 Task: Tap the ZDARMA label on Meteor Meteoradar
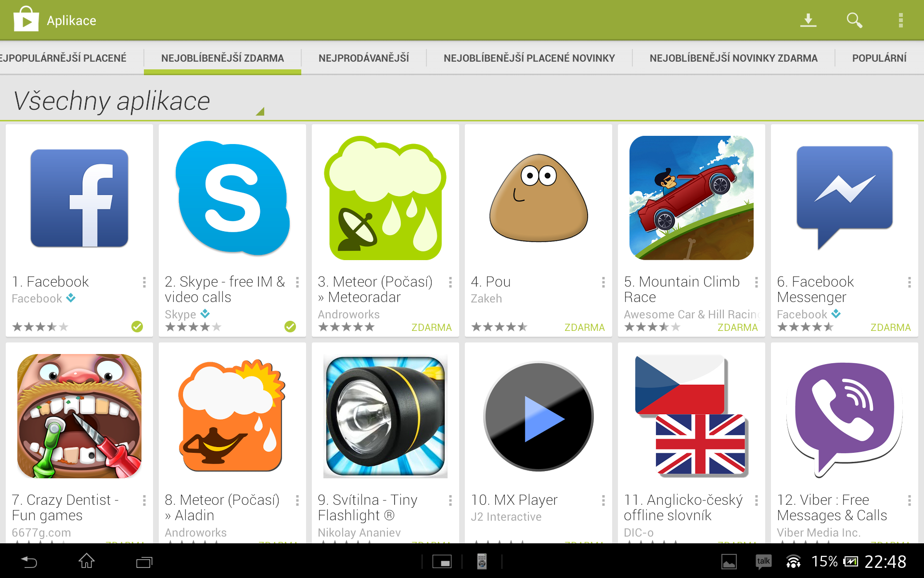pos(431,328)
